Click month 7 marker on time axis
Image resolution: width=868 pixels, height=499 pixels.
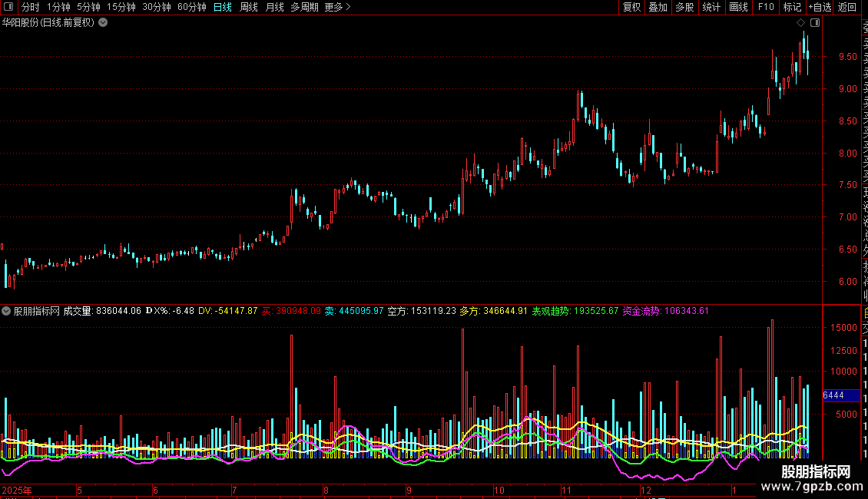[235, 490]
